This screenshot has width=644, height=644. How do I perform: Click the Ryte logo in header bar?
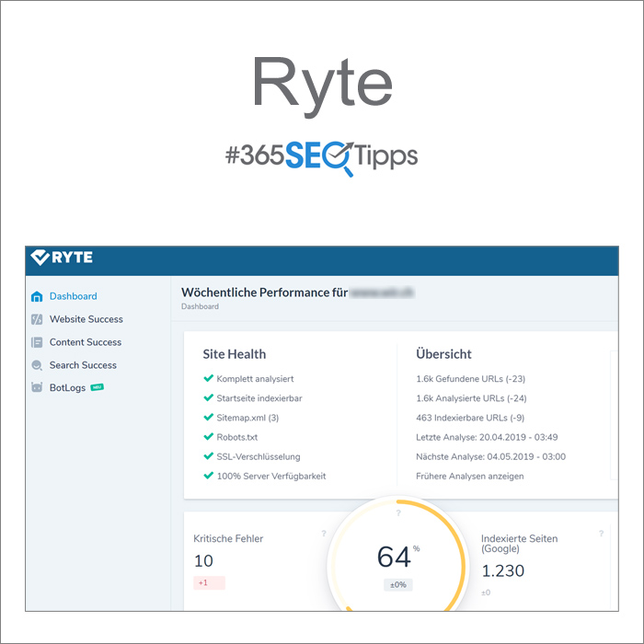pos(62,258)
